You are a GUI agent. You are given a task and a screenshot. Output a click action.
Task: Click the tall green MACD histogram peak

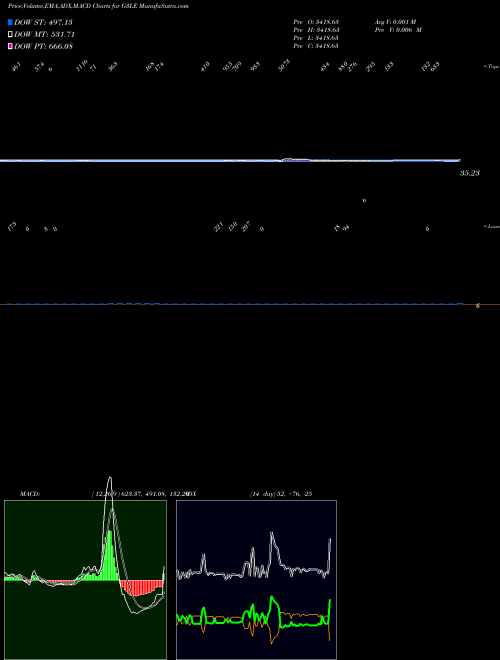110,556
